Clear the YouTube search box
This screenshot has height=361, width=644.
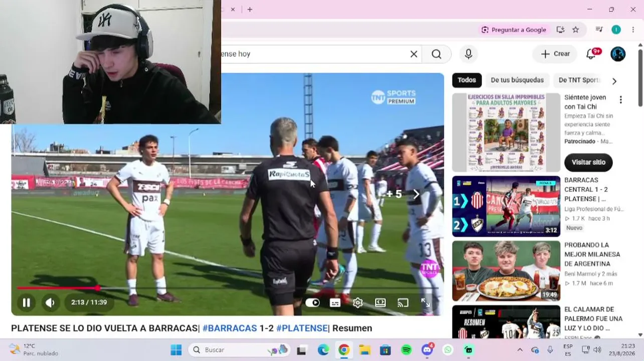coord(414,54)
